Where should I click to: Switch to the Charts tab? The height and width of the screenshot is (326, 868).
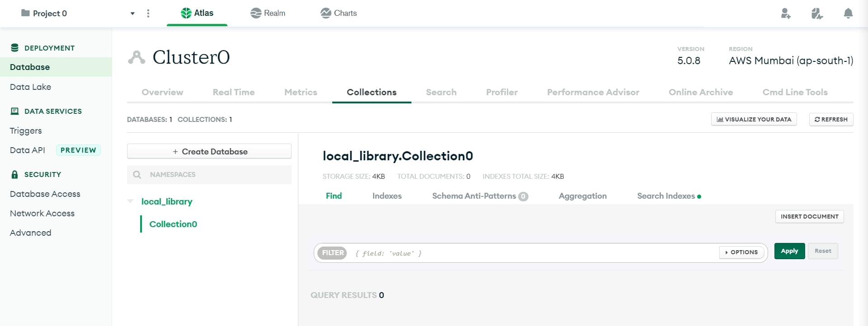(339, 13)
